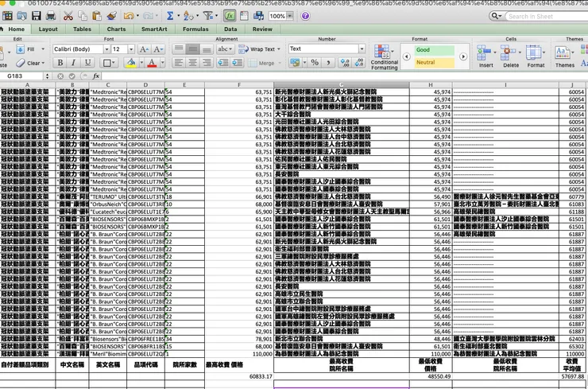Open the Conditional Formatting menu

click(384, 56)
